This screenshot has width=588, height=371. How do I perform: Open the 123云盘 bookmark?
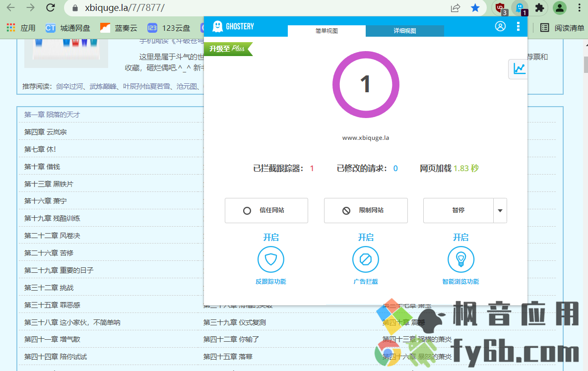click(169, 28)
